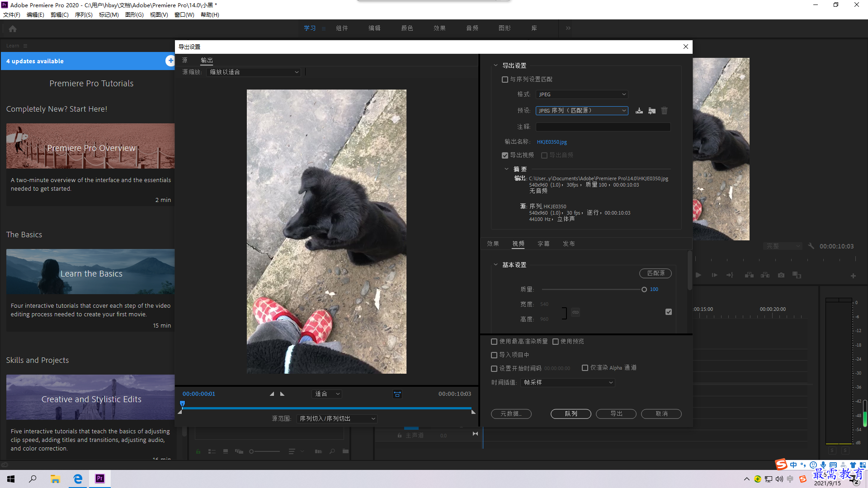The width and height of the screenshot is (868, 488).
Task: Open the File menu
Action: [12, 15]
